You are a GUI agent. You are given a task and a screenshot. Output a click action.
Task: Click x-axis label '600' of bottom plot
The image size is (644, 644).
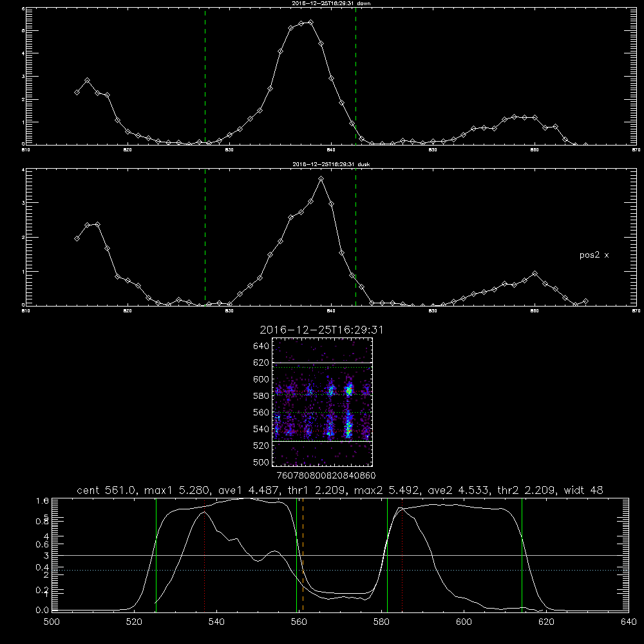pyautogui.click(x=464, y=622)
